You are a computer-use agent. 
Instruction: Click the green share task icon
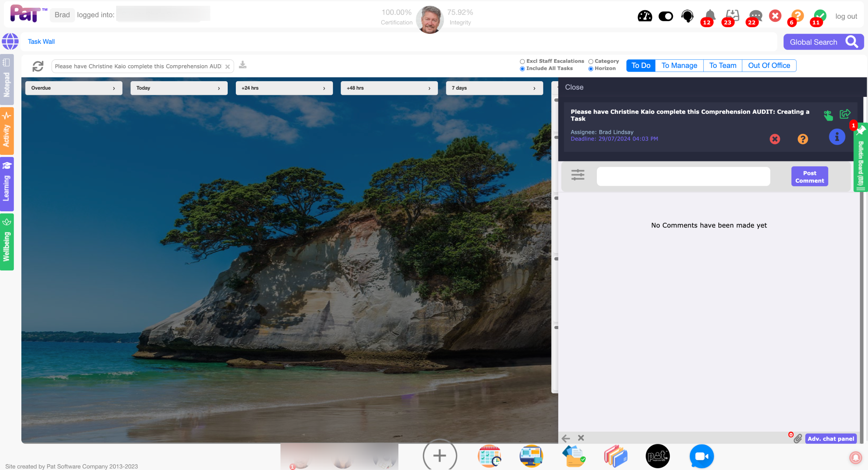click(x=845, y=114)
